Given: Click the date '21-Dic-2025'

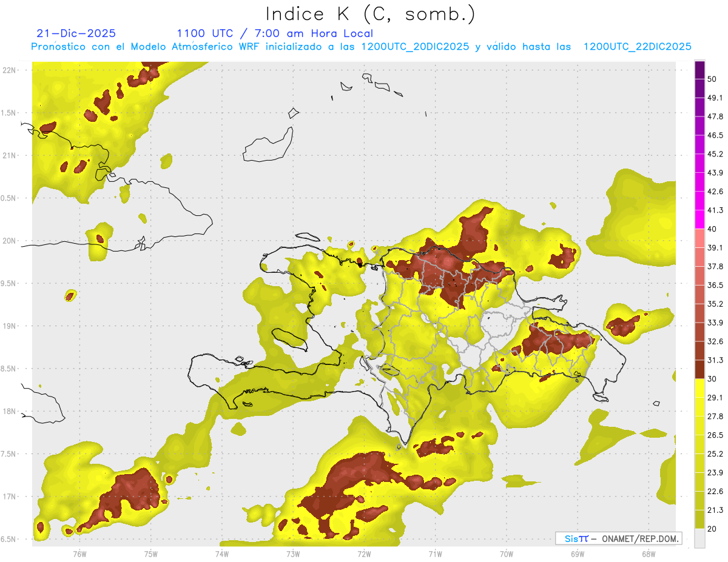Looking at the screenshot, I should (x=76, y=33).
